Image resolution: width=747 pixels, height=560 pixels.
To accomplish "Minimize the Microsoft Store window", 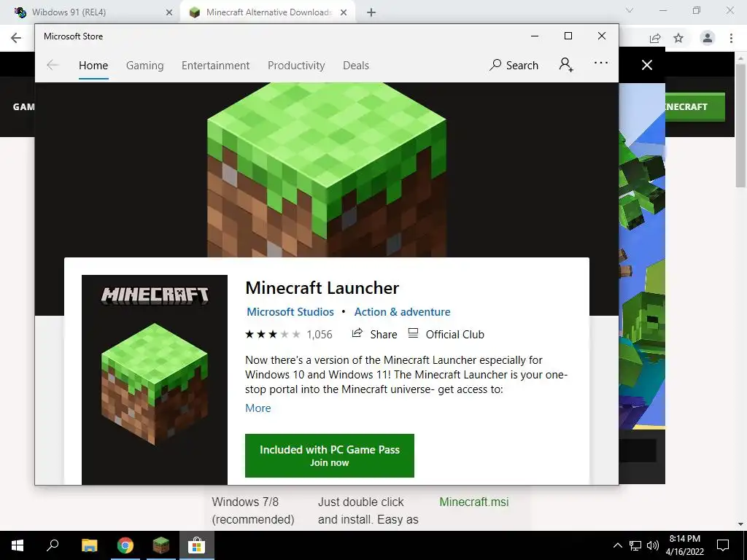I will (535, 36).
